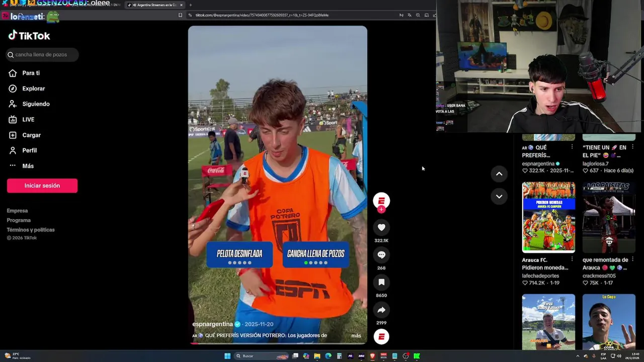Click the browser address bar URL
This screenshot has height=362, width=644.
point(262,15)
